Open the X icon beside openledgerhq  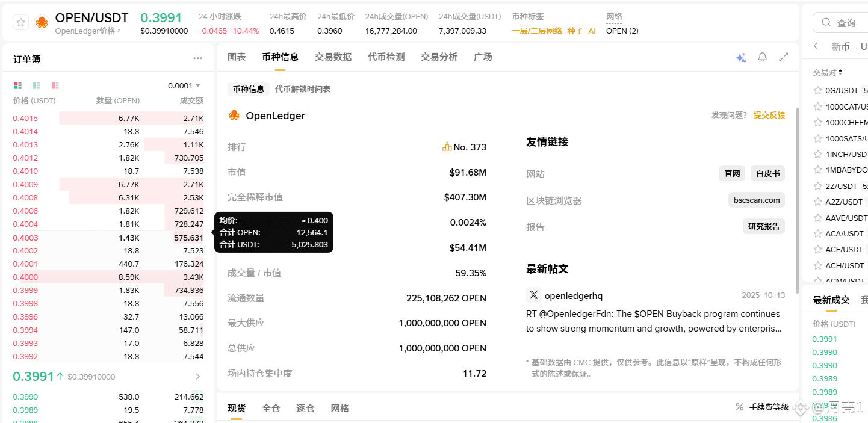click(x=533, y=295)
